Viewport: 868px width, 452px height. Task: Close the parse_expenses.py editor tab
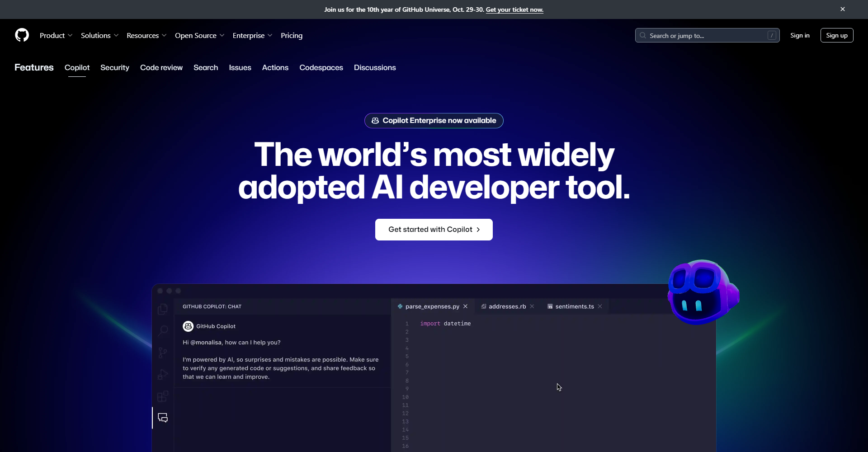(x=465, y=306)
